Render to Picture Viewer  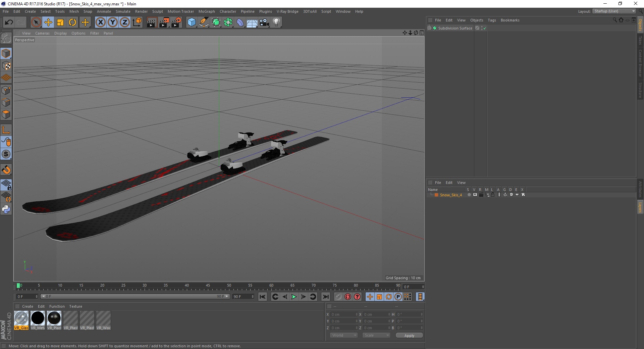(164, 22)
